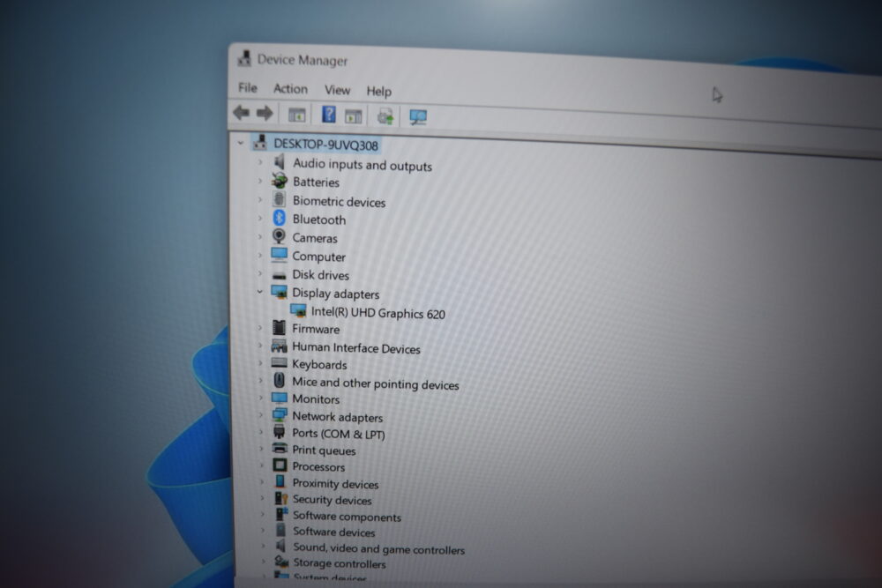The width and height of the screenshot is (882, 588).
Task: Select the 'Intel(R) UHD Graphics 620' device text
Action: click(378, 313)
